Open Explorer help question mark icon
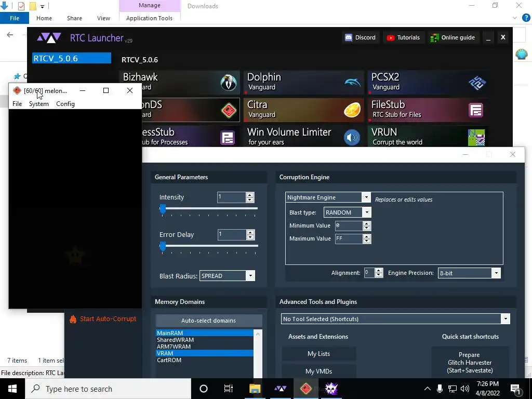 [526, 18]
